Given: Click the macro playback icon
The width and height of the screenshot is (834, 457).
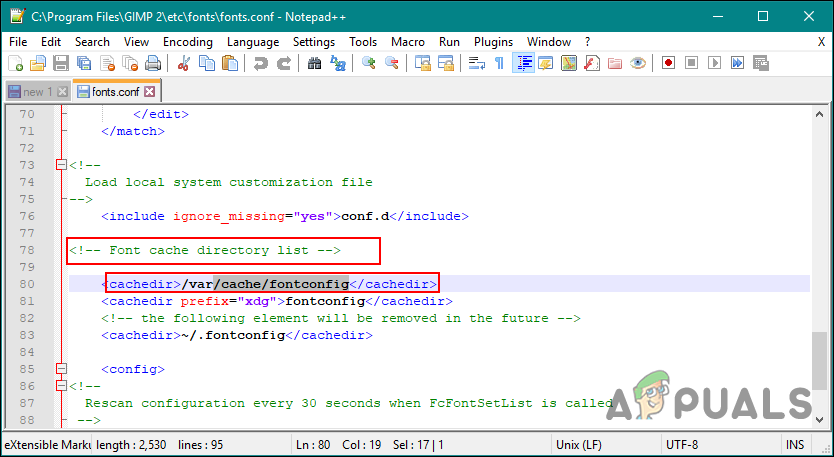Looking at the screenshot, I should point(714,63).
